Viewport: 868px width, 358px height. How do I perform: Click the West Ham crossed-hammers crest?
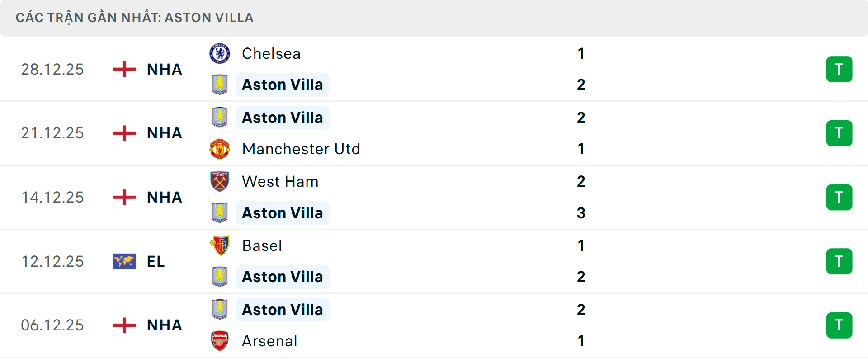(x=220, y=181)
